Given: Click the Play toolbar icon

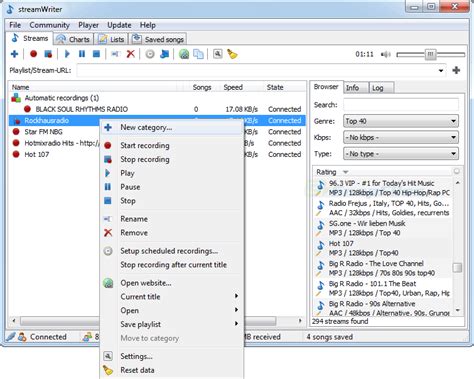Looking at the screenshot, I should coord(67,54).
